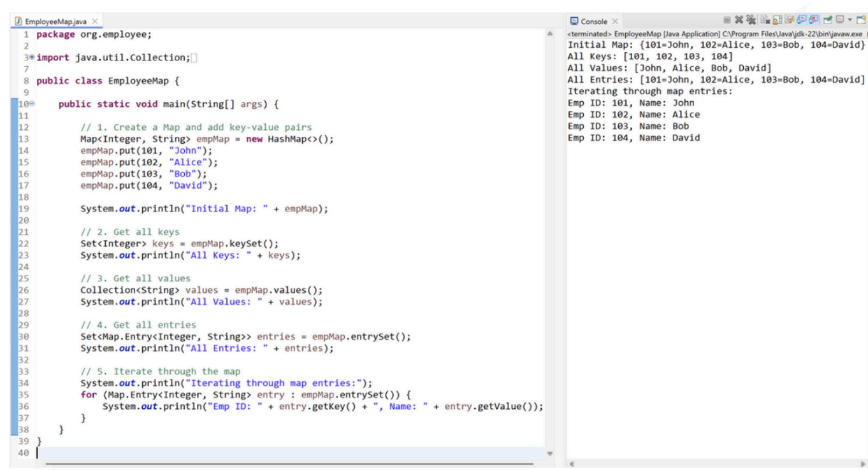Switch to the Console tab
The width and height of the screenshot is (868, 470).
pyautogui.click(x=593, y=22)
